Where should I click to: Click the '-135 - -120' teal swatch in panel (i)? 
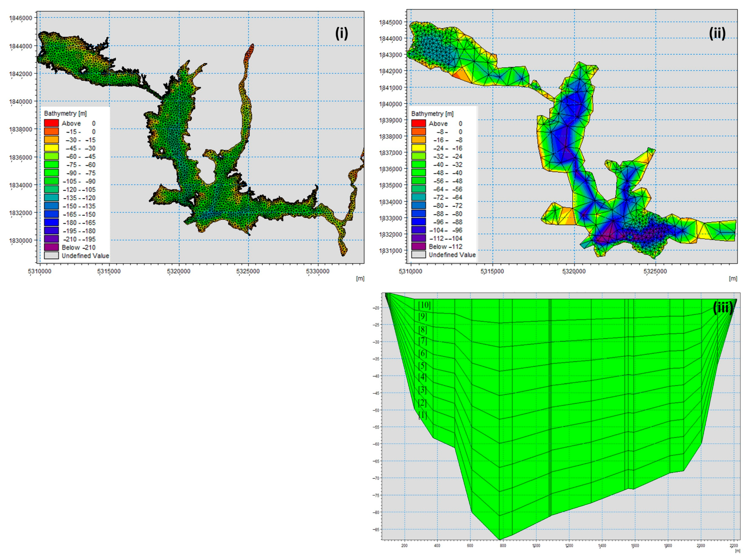pyautogui.click(x=52, y=197)
